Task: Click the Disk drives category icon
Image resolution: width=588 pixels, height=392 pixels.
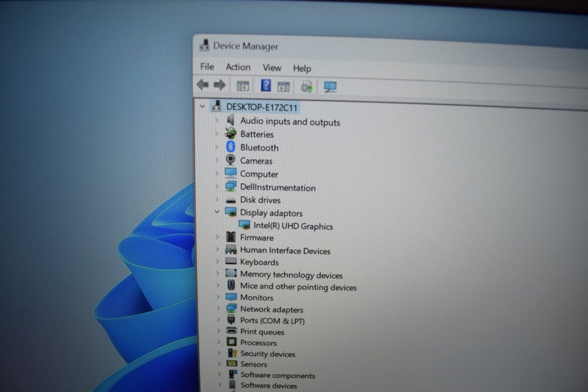Action: (x=231, y=200)
